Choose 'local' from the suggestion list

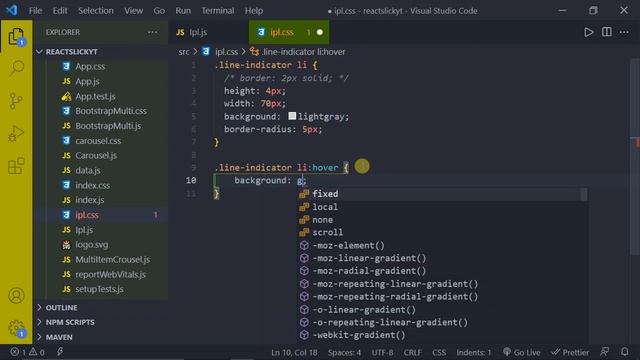[x=442, y=207]
